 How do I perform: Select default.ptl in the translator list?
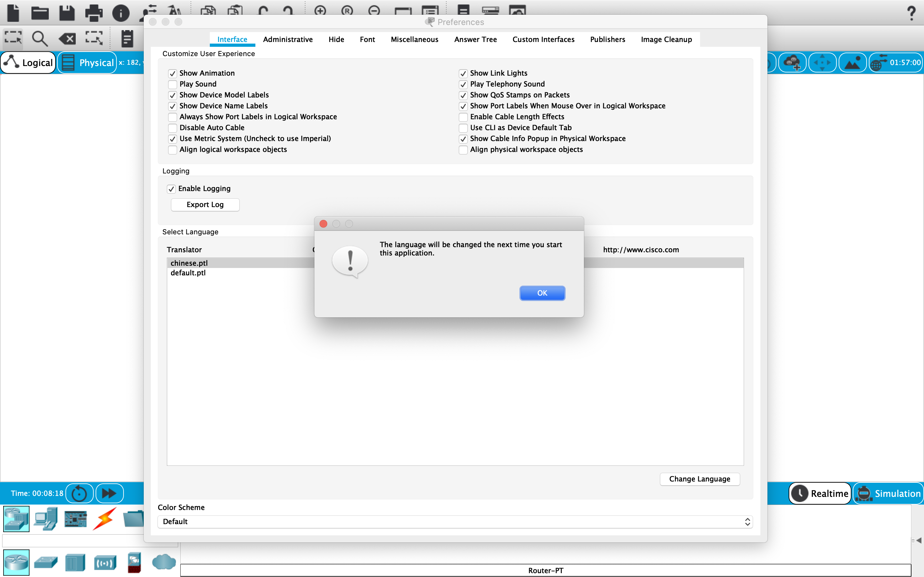[188, 273]
